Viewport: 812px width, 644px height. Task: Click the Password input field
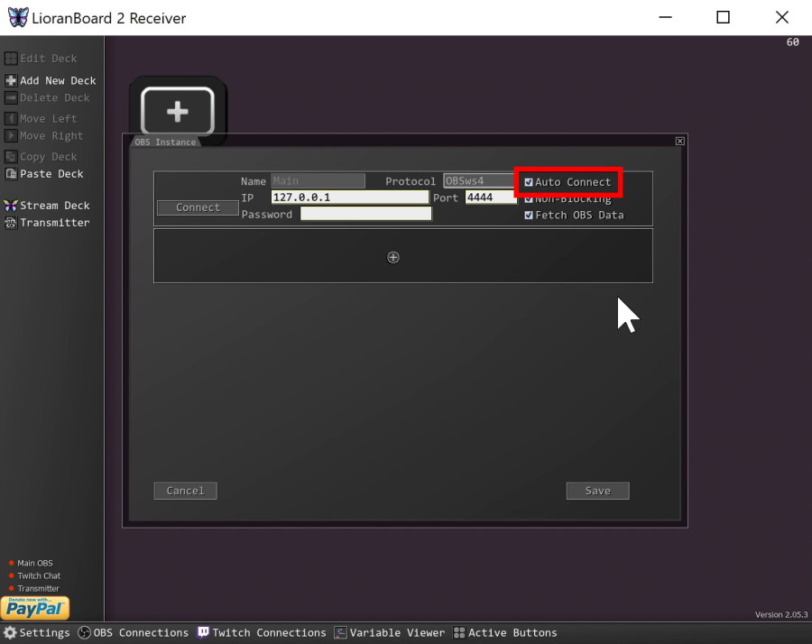tap(364, 214)
